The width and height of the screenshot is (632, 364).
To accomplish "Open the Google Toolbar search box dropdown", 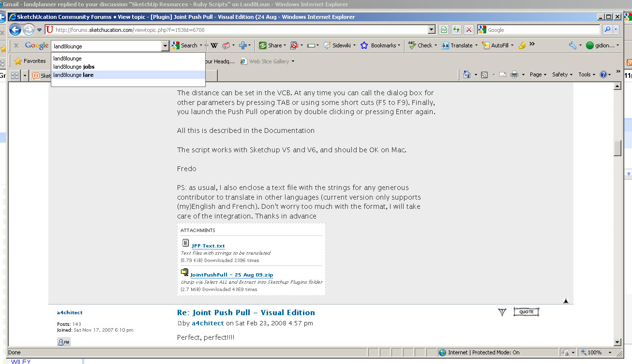I will tap(165, 45).
